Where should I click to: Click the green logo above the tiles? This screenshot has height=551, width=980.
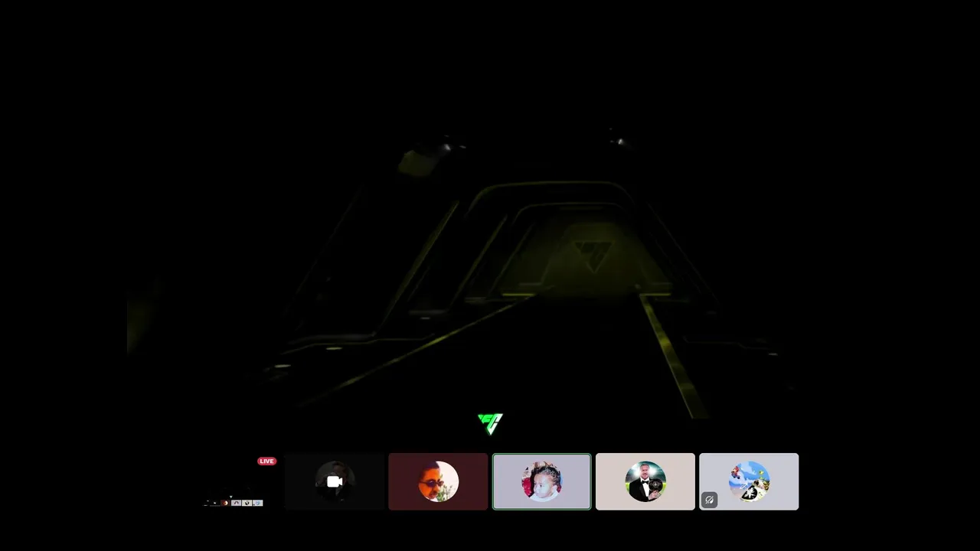click(490, 423)
